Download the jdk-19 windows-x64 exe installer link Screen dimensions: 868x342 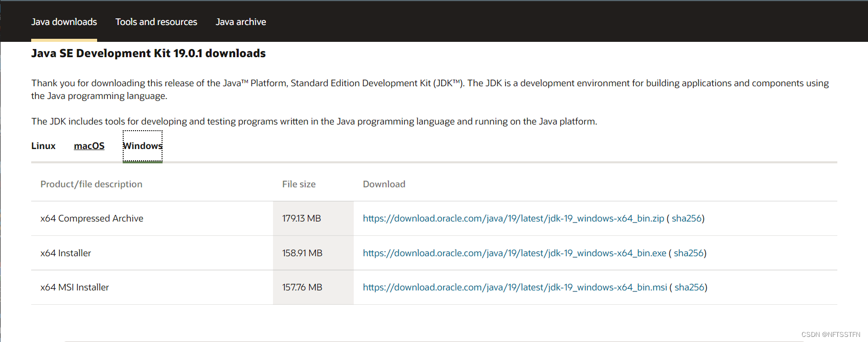(x=514, y=253)
